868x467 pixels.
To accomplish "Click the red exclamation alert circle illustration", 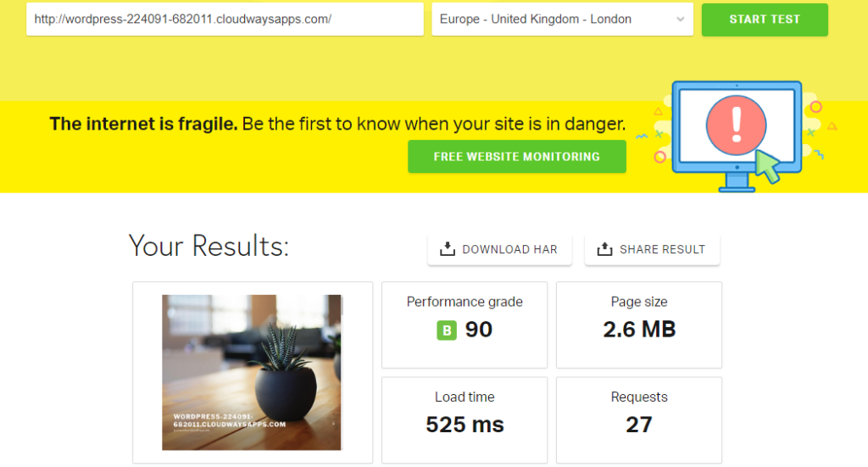I will pos(737,125).
